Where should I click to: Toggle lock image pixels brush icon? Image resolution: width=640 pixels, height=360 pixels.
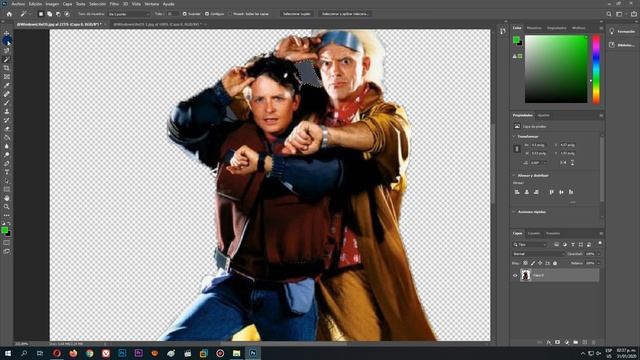[x=533, y=263]
